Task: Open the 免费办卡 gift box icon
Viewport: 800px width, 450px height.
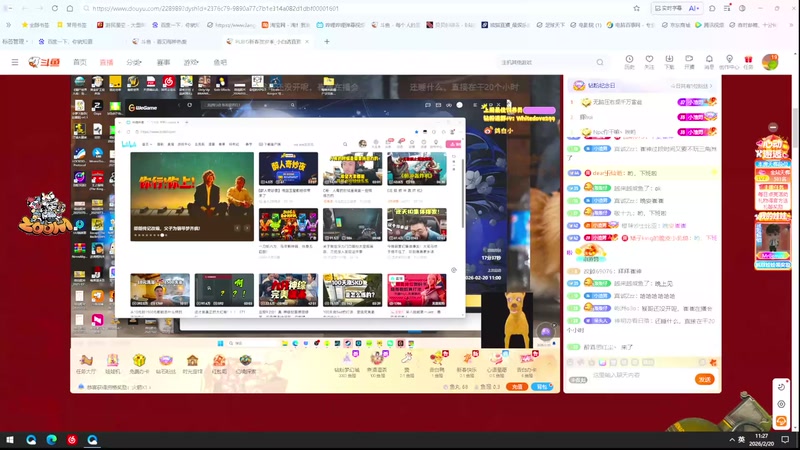Action: point(139,364)
